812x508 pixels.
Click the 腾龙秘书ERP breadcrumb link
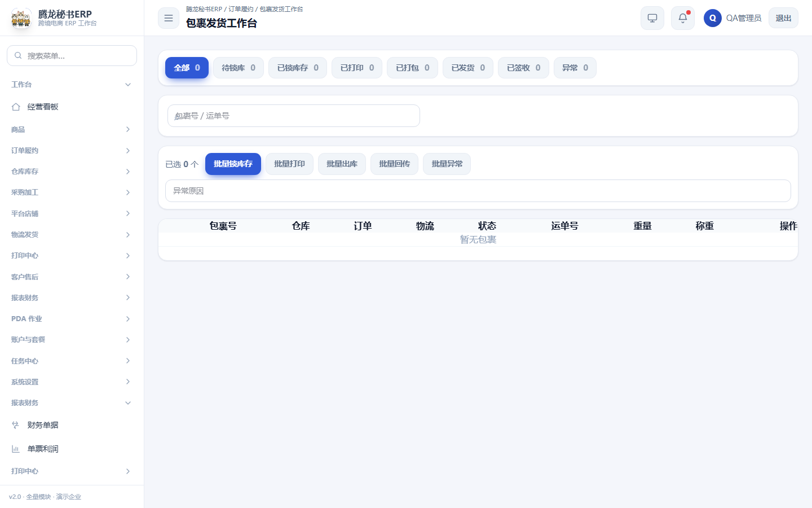[204, 9]
